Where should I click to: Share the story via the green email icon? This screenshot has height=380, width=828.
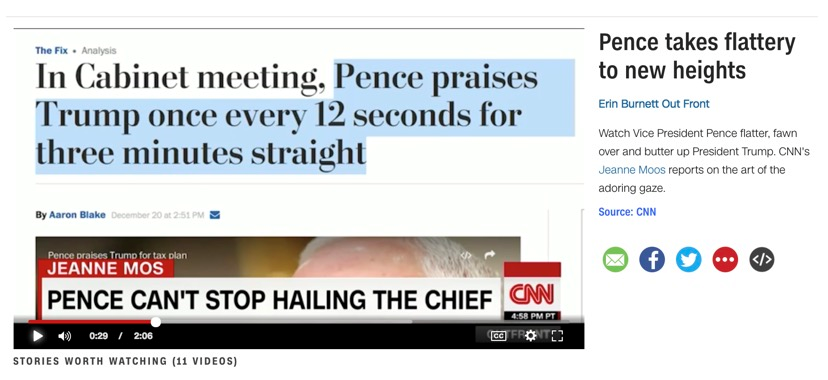615,260
